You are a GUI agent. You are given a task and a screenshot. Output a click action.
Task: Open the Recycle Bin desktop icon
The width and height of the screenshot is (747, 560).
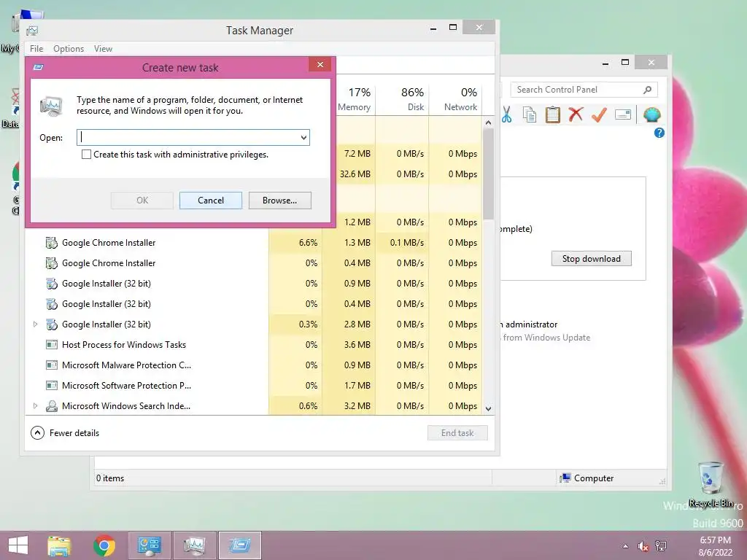(x=711, y=484)
